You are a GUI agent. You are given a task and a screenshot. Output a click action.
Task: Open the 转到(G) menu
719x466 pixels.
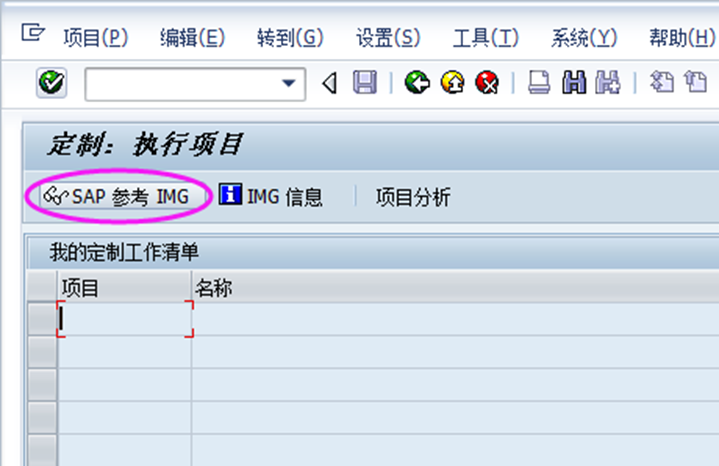click(290, 38)
